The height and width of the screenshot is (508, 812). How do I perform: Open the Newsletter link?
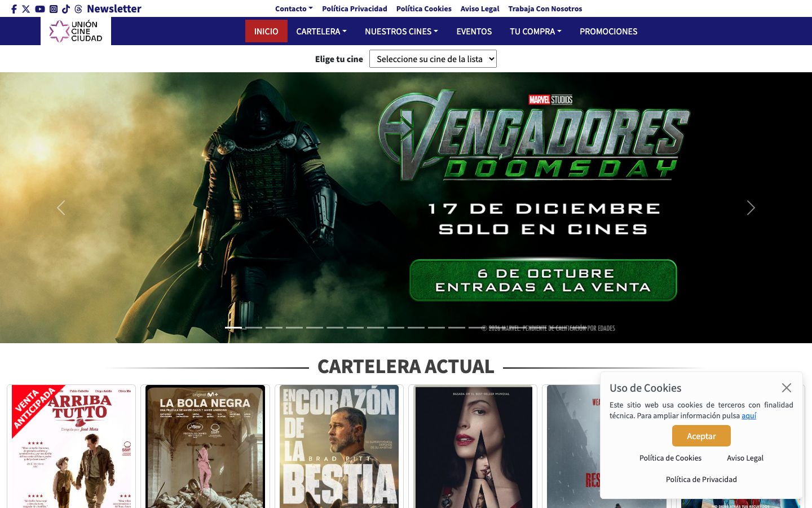[114, 8]
